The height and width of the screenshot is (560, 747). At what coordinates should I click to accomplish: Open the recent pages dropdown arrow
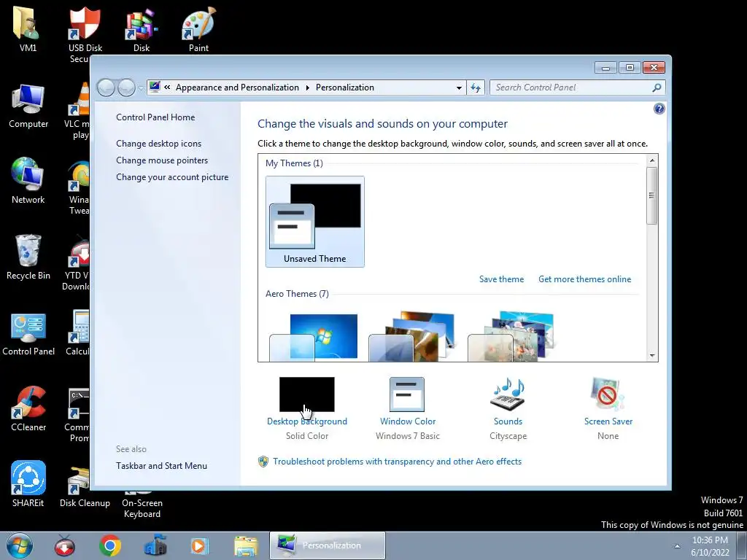click(x=141, y=88)
